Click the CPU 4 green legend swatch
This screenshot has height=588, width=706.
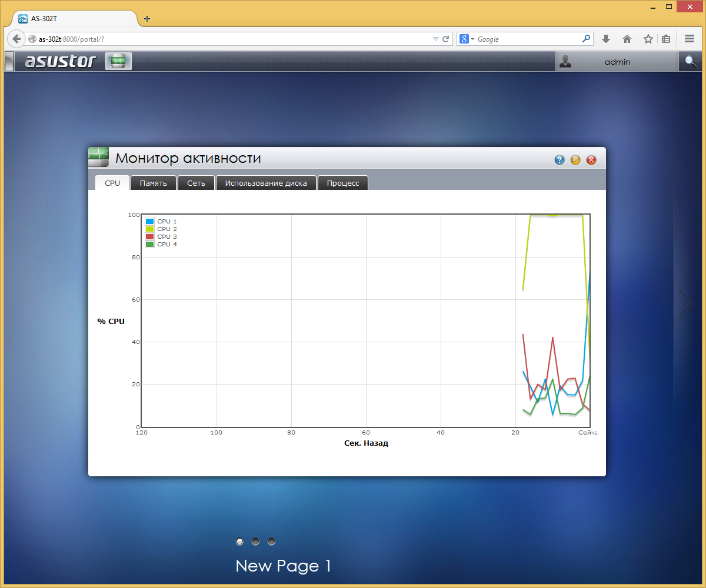(150, 245)
